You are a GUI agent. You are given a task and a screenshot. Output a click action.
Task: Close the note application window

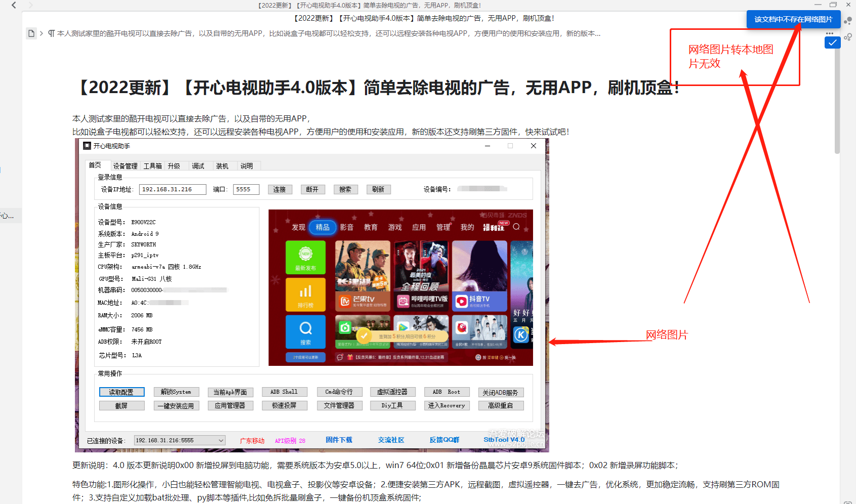tap(848, 5)
